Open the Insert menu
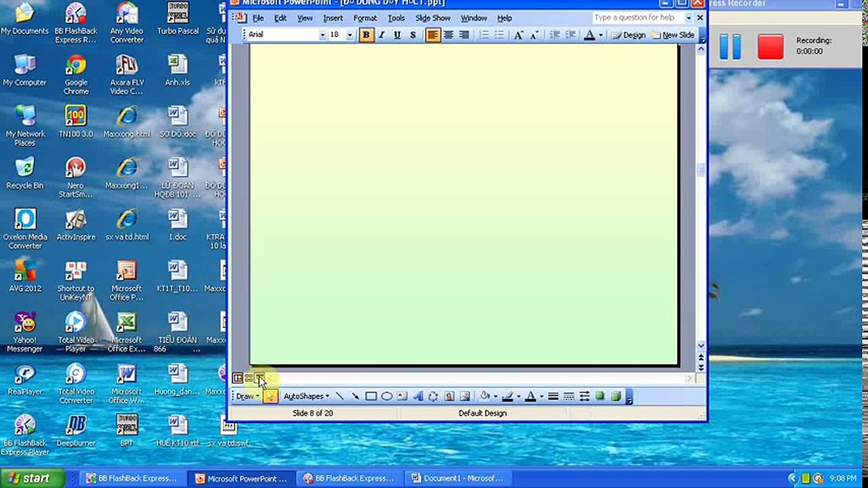The width and height of the screenshot is (868, 488). [x=333, y=18]
